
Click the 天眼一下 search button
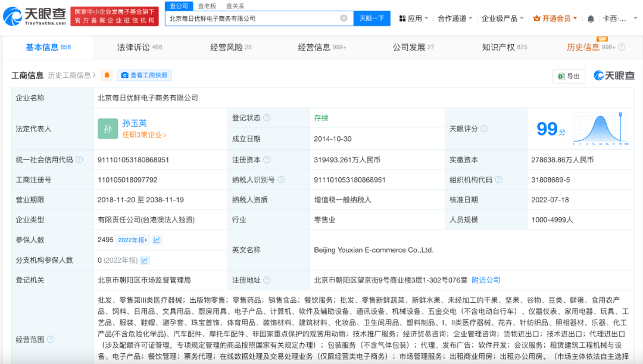tap(372, 18)
